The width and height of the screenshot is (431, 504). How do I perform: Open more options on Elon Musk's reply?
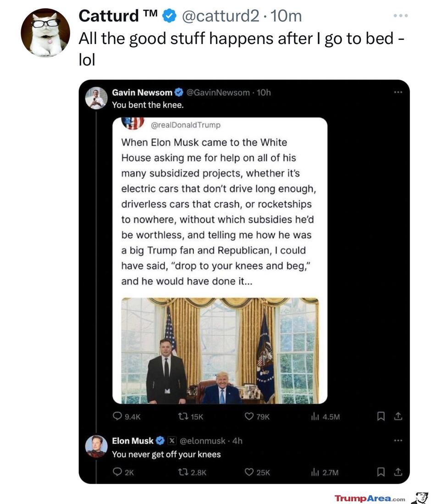pos(398,440)
